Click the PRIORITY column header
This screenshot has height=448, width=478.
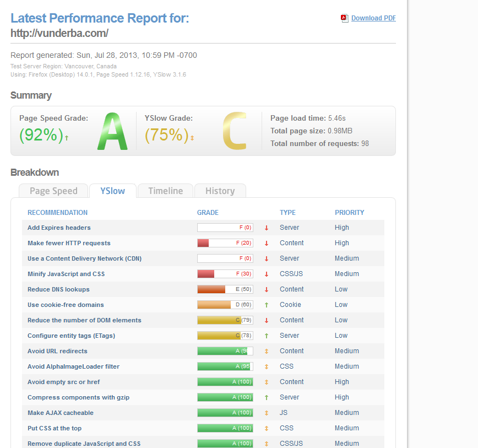coord(349,213)
